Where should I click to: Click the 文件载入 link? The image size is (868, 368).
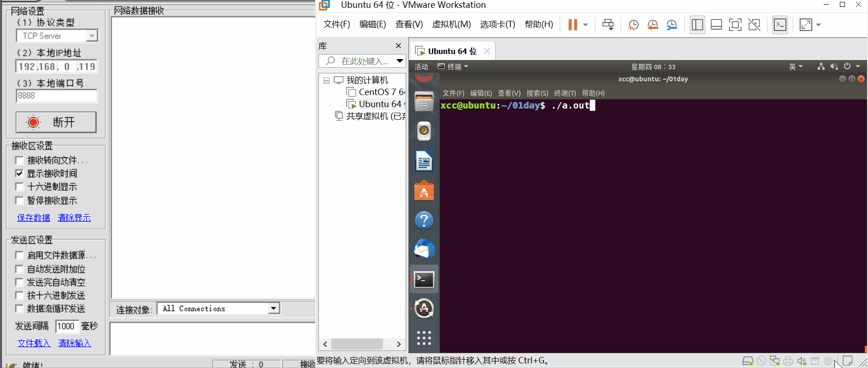(x=34, y=343)
